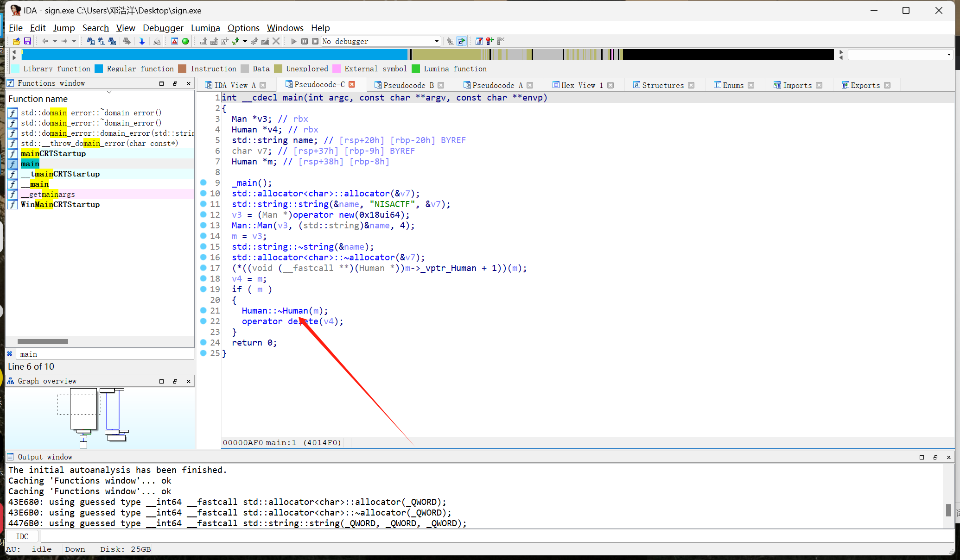Toggle breakpoint dot on line 22
960x560 pixels.
(203, 321)
